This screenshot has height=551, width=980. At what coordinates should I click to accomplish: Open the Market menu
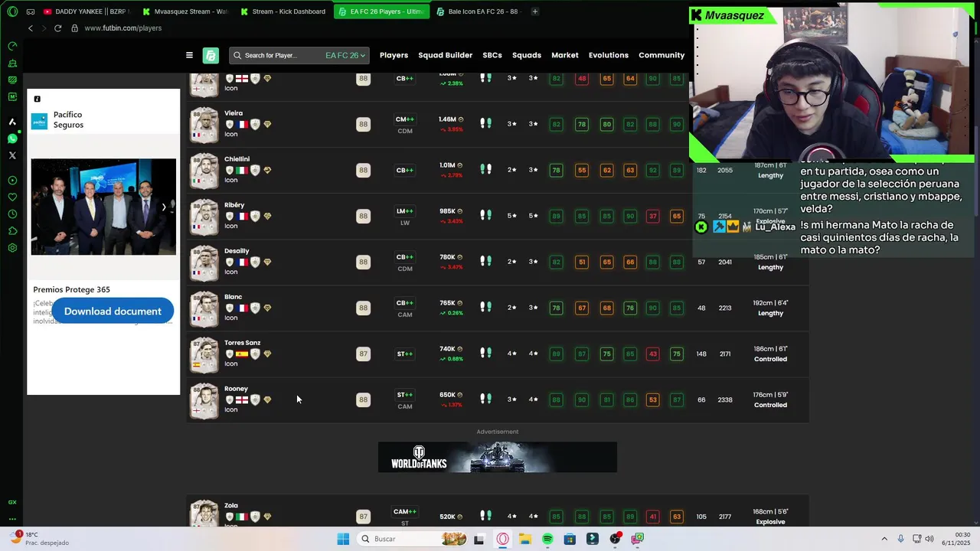[565, 55]
